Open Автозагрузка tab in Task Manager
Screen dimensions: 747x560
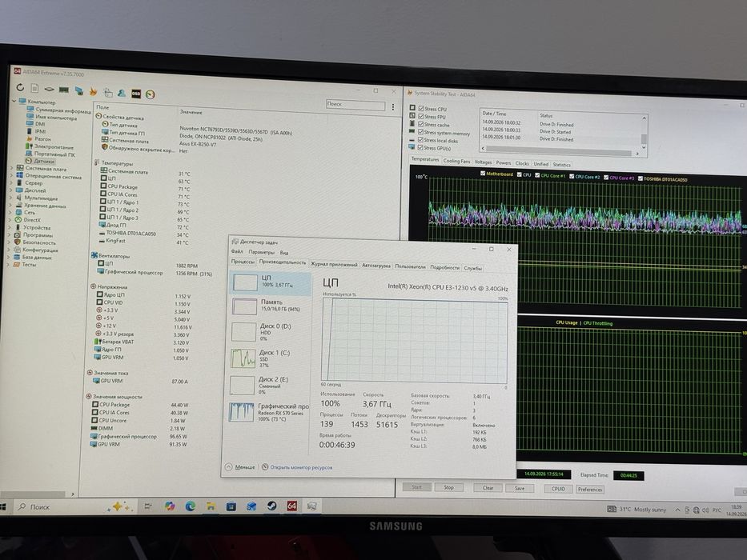click(x=376, y=266)
